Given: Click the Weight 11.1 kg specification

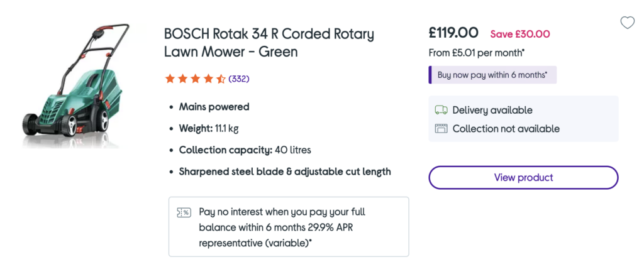Looking at the screenshot, I should coord(209,129).
